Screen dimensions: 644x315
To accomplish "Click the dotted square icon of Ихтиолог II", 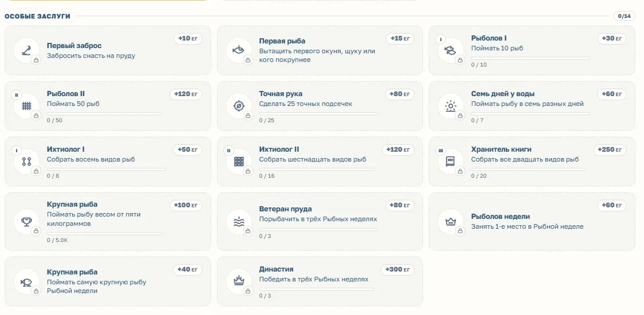I will (x=238, y=162).
